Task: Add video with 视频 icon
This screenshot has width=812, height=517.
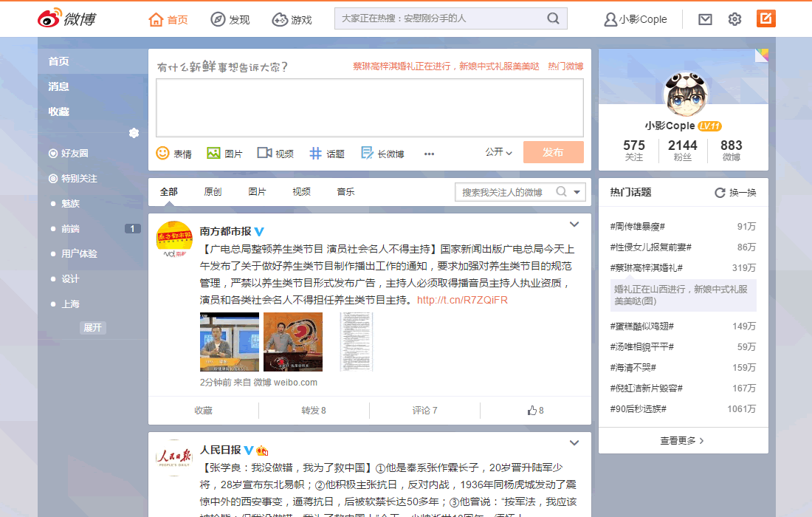Action: tap(264, 153)
